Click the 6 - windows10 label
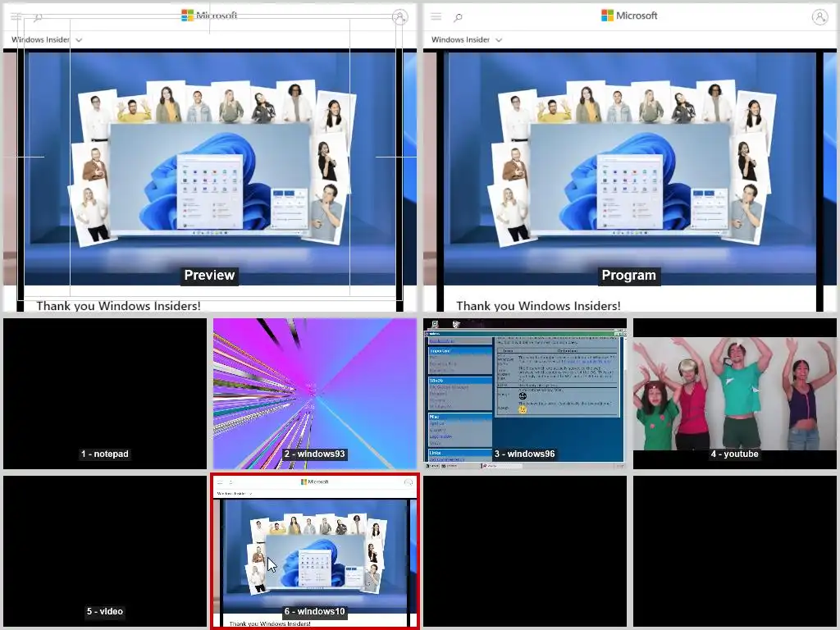The image size is (840, 630). point(314,611)
